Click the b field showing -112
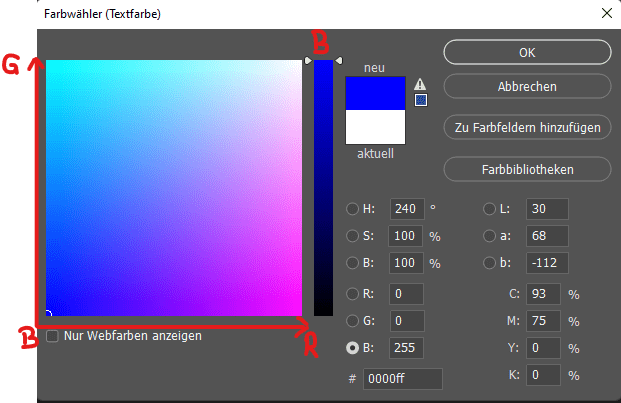621x403 pixels. pyautogui.click(x=547, y=263)
